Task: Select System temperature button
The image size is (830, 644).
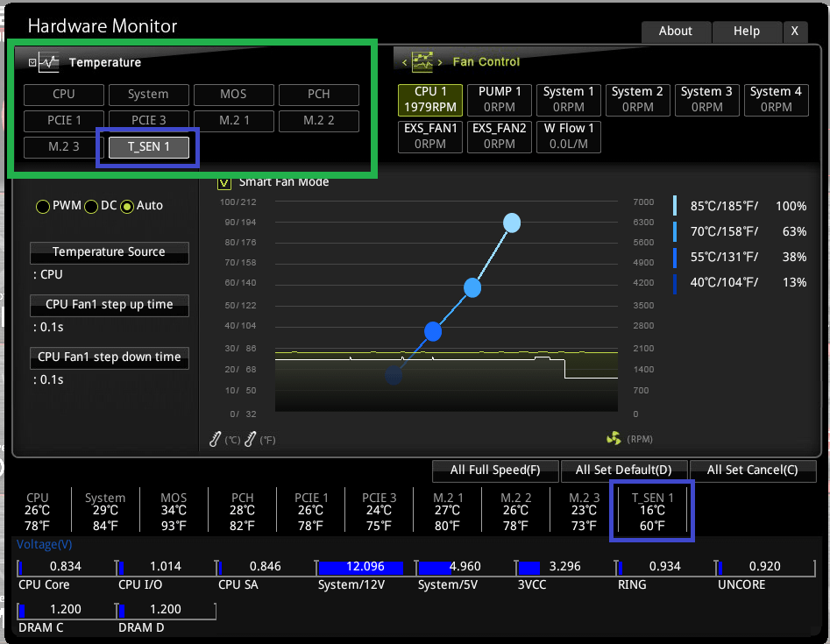Action: (x=149, y=95)
